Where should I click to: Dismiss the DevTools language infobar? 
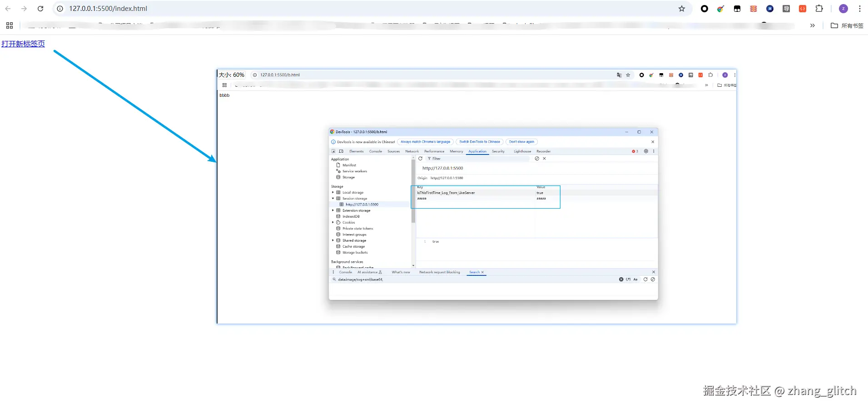pyautogui.click(x=653, y=142)
